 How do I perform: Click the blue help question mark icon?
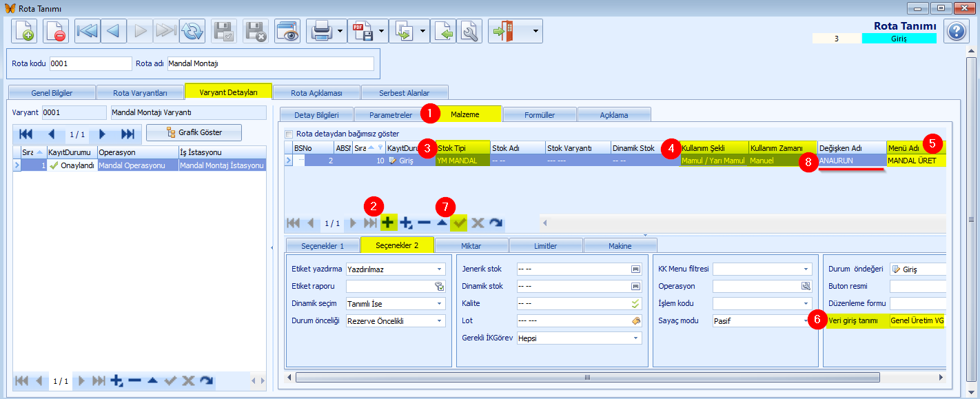click(x=956, y=31)
